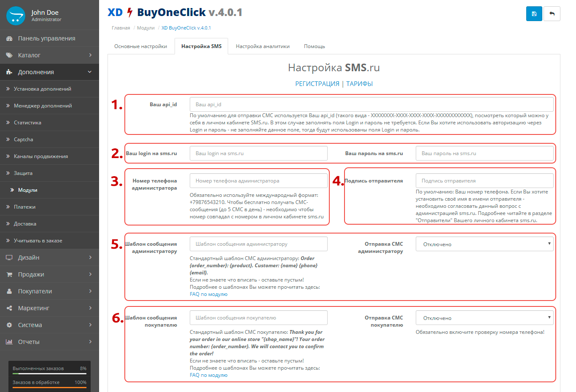Click the monitor icon beside Дизайн
576x392 pixels.
click(x=9, y=258)
